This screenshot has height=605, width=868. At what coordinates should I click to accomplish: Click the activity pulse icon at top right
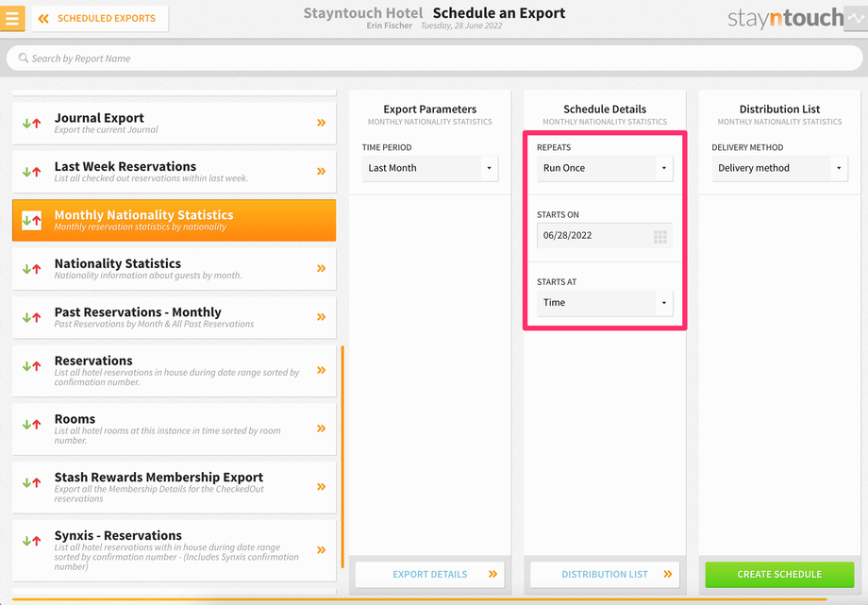click(x=856, y=18)
